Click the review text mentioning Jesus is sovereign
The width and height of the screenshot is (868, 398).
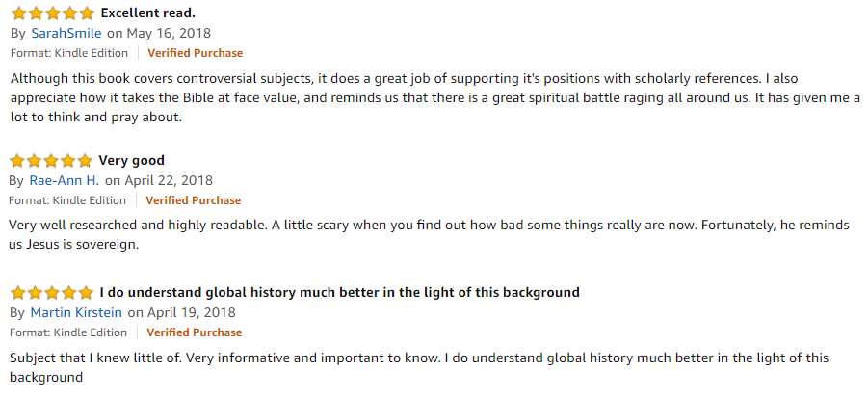[429, 235]
